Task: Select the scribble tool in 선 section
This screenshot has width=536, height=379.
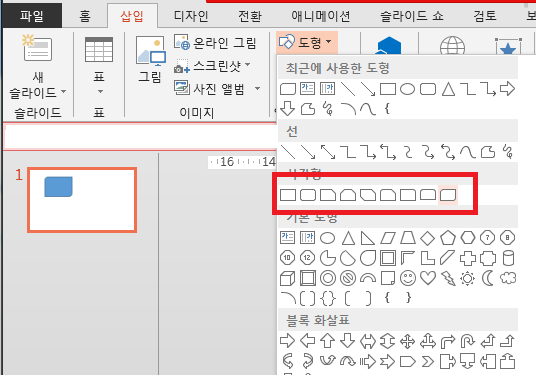Action: 508,152
